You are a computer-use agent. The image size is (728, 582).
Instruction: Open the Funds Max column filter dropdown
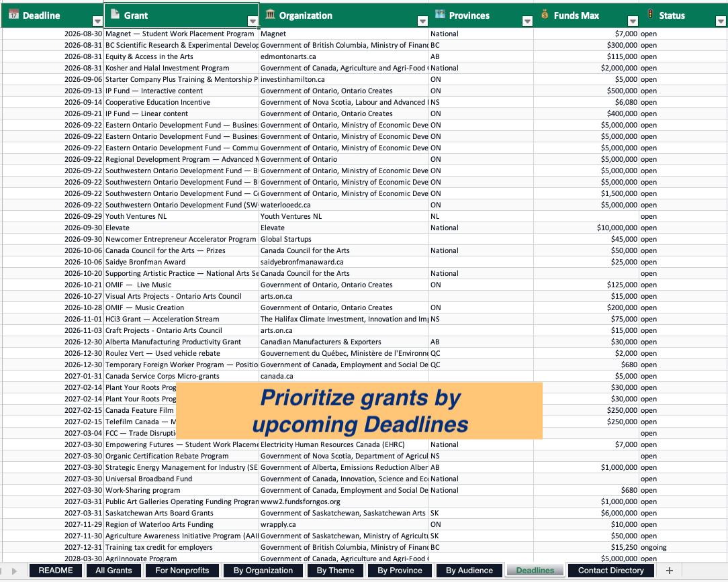pyautogui.click(x=633, y=21)
